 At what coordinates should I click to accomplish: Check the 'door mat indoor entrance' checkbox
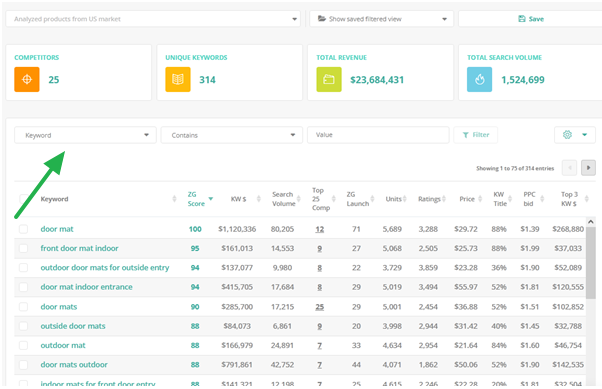pyautogui.click(x=23, y=287)
